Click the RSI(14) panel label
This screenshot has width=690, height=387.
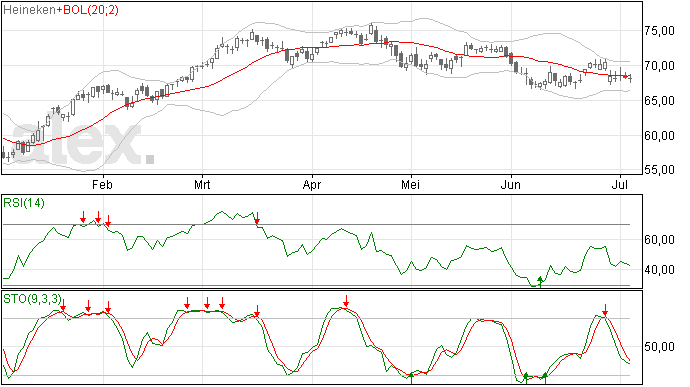24,203
